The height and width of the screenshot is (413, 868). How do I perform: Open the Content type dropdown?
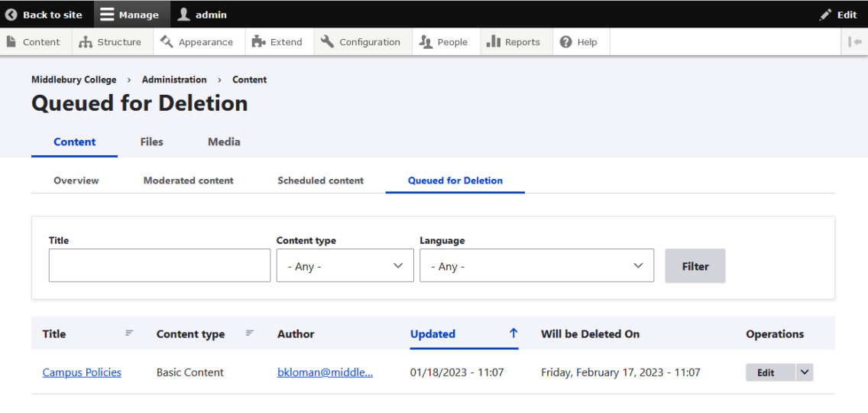pyautogui.click(x=345, y=265)
